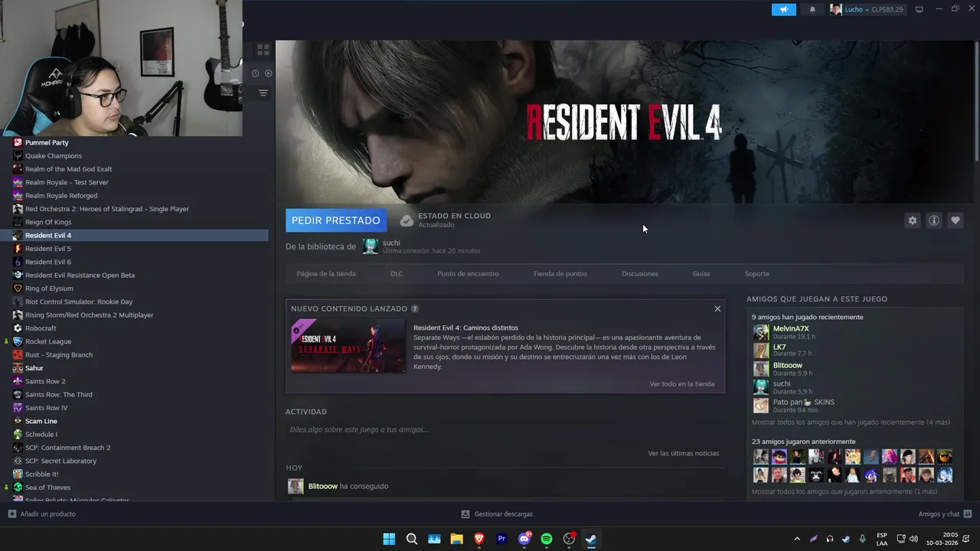980x551 pixels.
Task: Click Ver las últimas noticias link
Action: tap(684, 453)
